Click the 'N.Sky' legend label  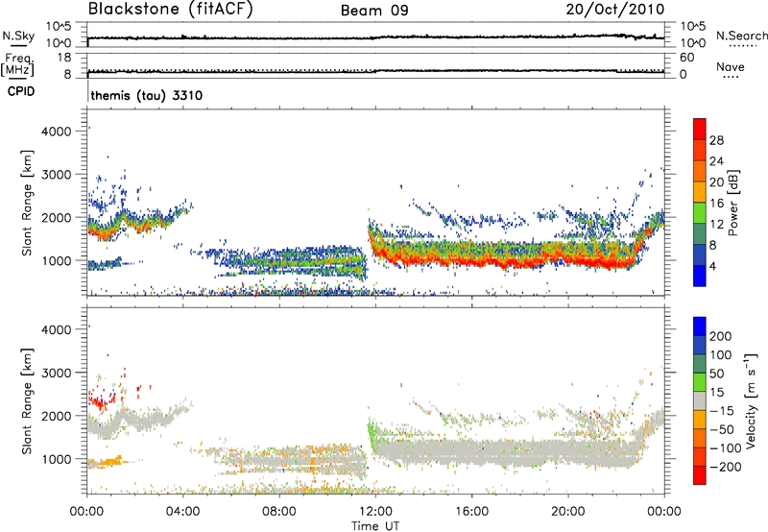click(18, 36)
